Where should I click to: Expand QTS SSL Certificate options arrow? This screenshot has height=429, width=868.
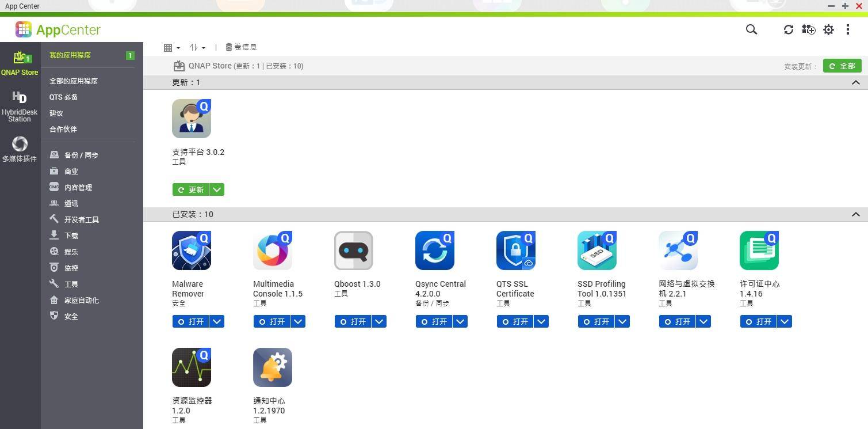click(x=541, y=321)
